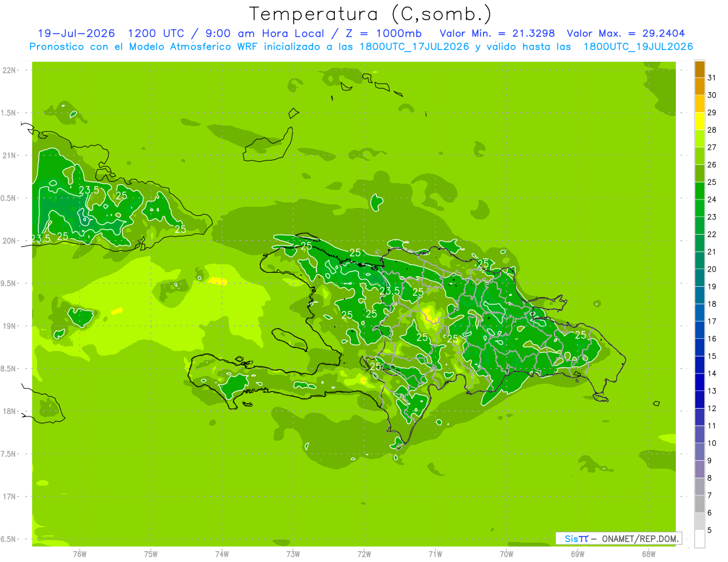Click the "18N" latitude label
The width and height of the screenshot is (728, 562).
9,412
